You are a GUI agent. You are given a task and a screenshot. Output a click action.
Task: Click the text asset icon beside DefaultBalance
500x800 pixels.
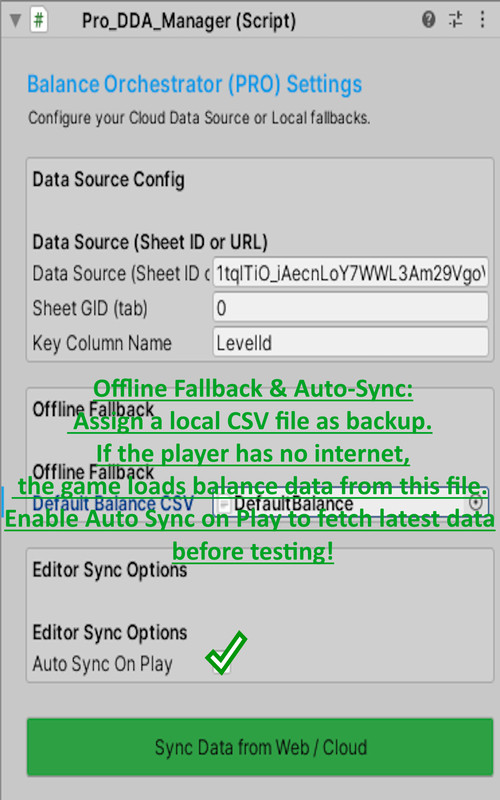224,504
